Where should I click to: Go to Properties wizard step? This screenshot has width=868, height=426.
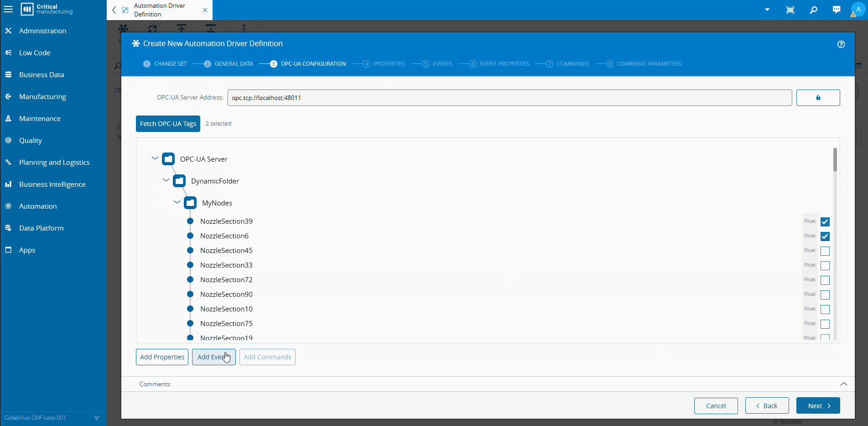click(384, 64)
